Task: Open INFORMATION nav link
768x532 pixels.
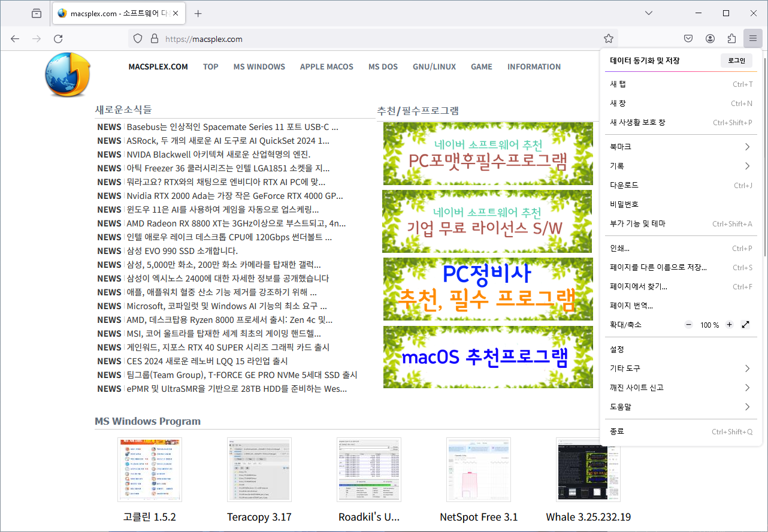Action: tap(534, 66)
